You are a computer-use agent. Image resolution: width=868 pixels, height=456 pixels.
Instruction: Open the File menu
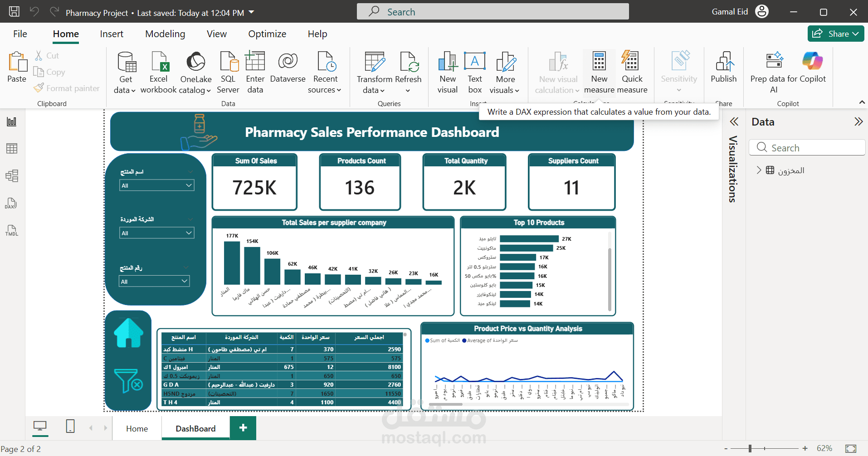[20, 34]
